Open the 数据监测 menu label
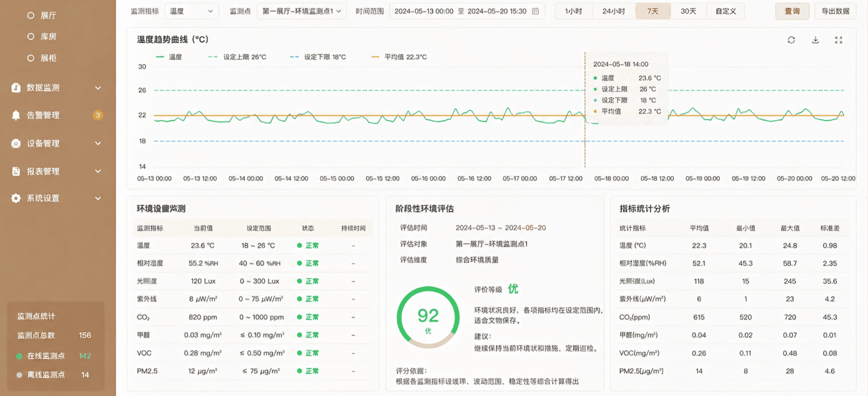Screen dimensions: 868x396 coord(43,88)
